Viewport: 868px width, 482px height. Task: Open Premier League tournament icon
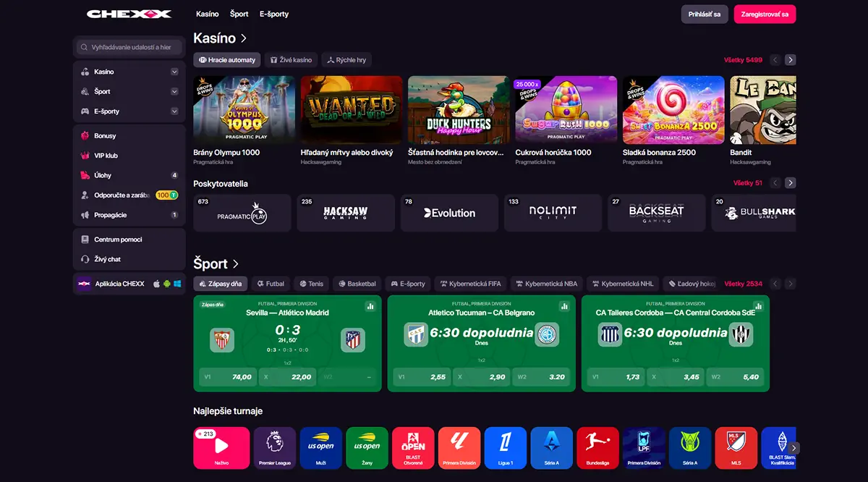click(274, 448)
